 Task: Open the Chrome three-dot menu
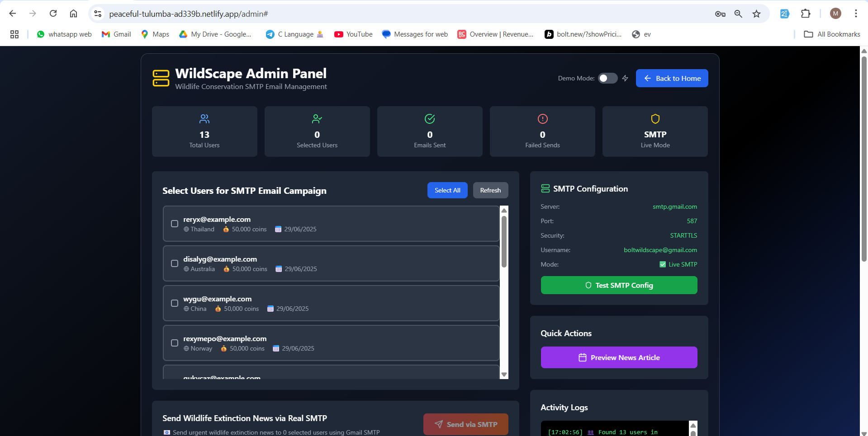pyautogui.click(x=856, y=14)
